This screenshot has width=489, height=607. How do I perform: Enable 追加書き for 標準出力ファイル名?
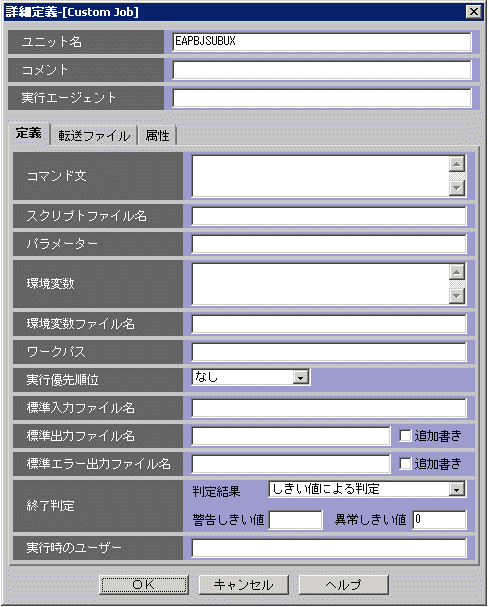tap(405, 436)
